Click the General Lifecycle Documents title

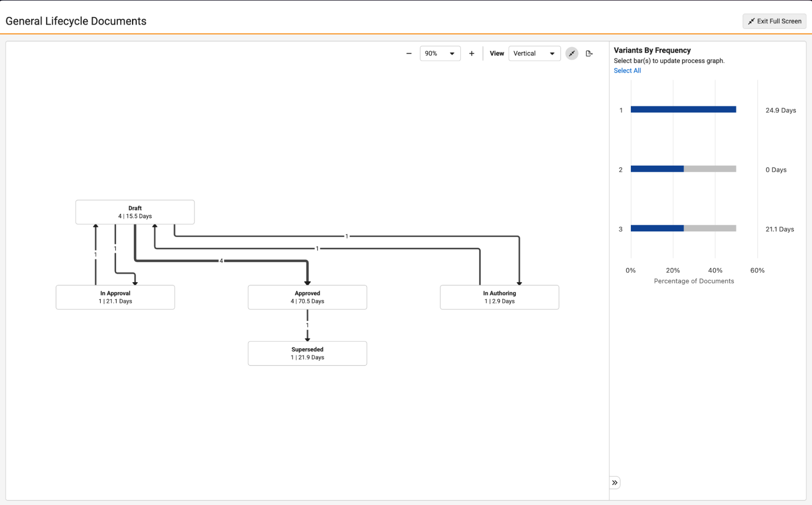[x=76, y=21]
